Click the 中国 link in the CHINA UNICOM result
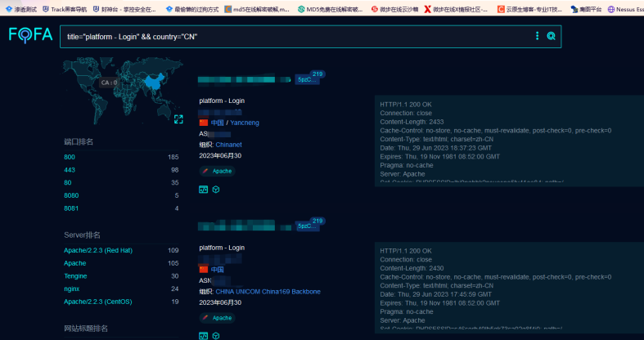 218,270
